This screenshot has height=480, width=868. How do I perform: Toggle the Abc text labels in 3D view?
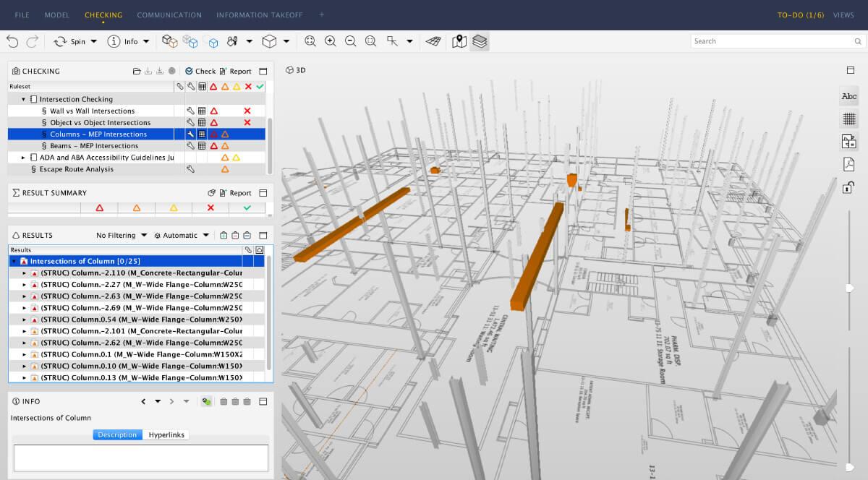(848, 96)
